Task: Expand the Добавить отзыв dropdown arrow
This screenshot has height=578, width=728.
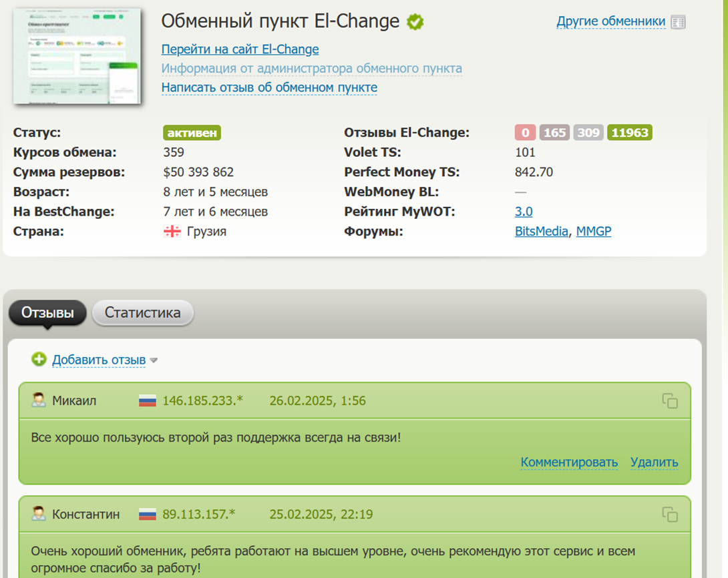Action: click(154, 360)
